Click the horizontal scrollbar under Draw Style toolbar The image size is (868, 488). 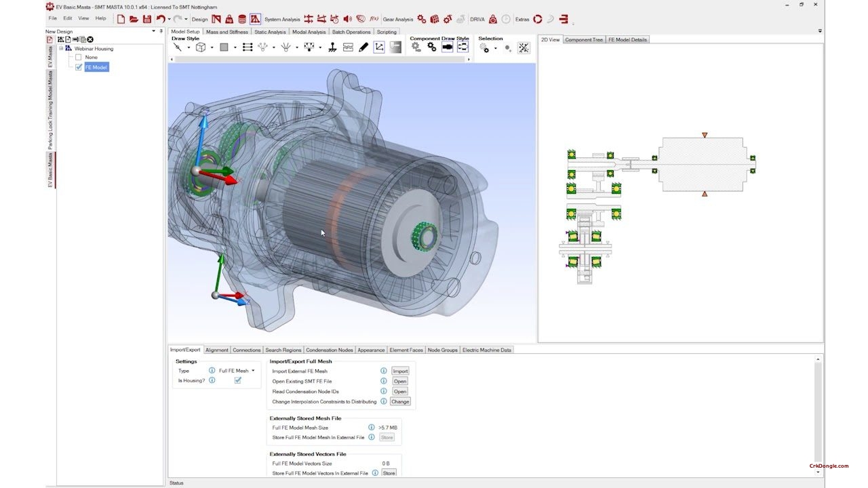319,59
